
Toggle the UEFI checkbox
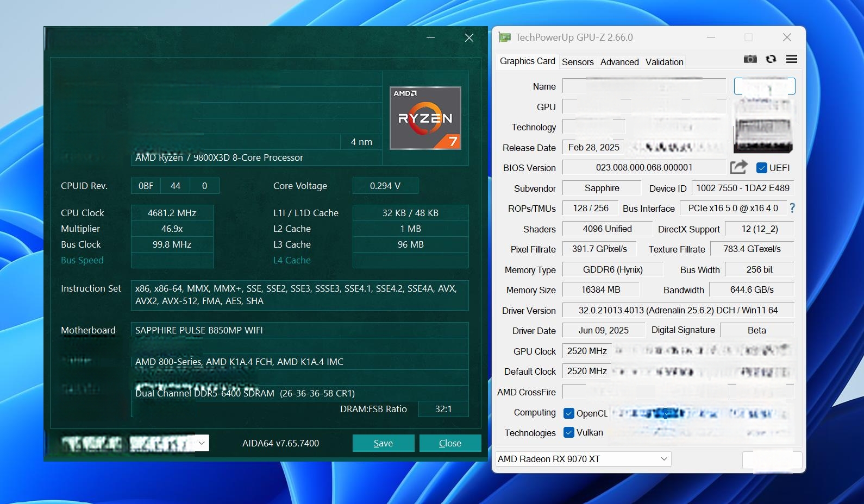click(762, 168)
